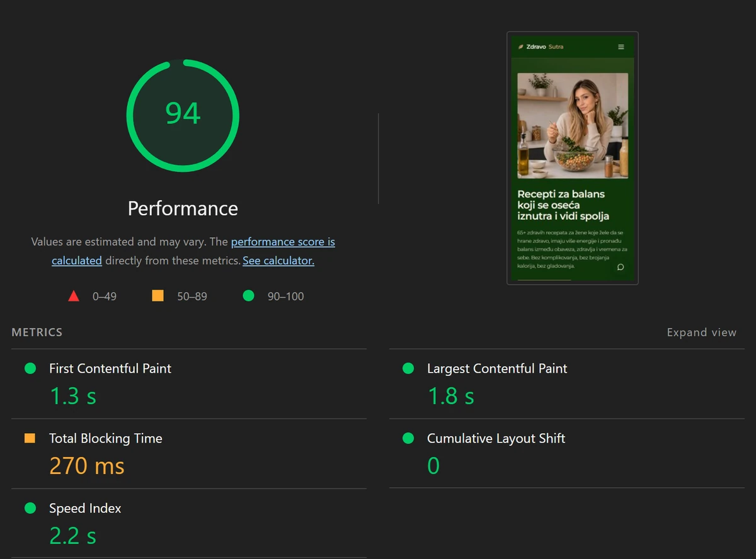
Task: Click the green dot beside Cumulative Layout Shift
Action: click(x=408, y=438)
